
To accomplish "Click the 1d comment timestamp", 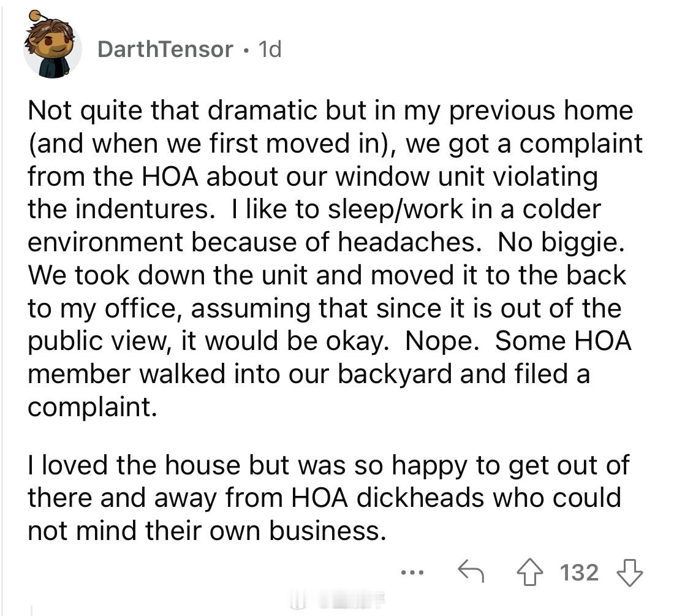I will point(270,49).
